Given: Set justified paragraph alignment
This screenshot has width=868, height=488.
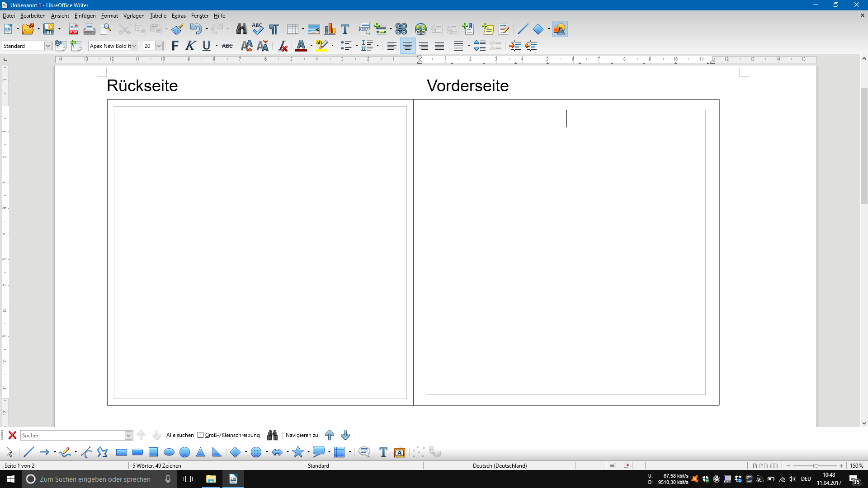Looking at the screenshot, I should (x=439, y=46).
